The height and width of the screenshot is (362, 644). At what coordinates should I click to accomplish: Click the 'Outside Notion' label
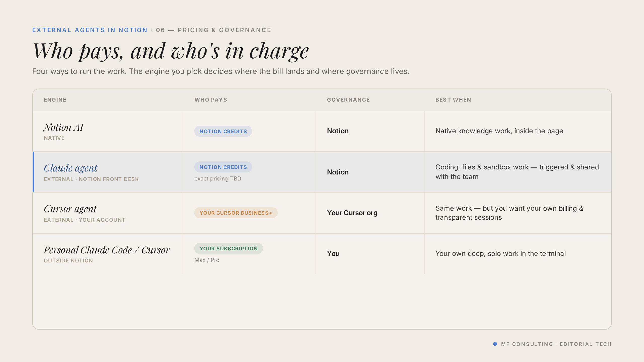(68, 261)
